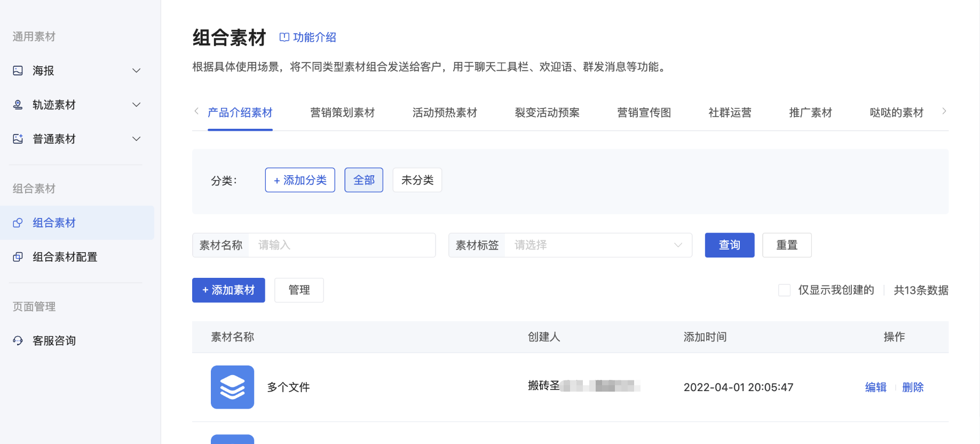
Task: Open 客服咨询 in the sidebar
Action: click(x=77, y=341)
